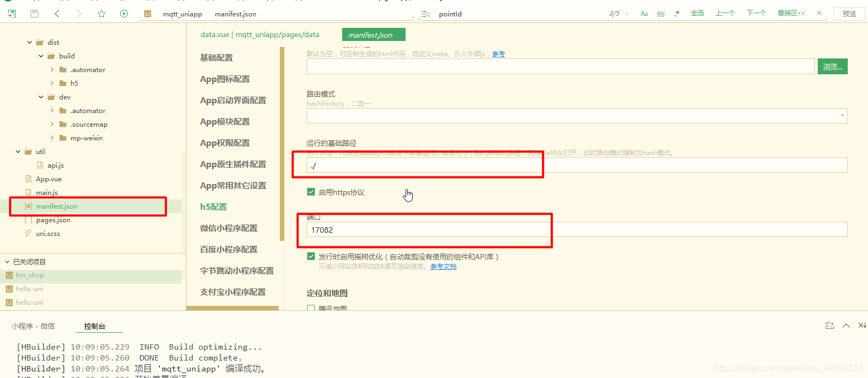Viewport: 868px width, 378px height.
Task: Open the 参考 link for template
Action: coord(498,54)
